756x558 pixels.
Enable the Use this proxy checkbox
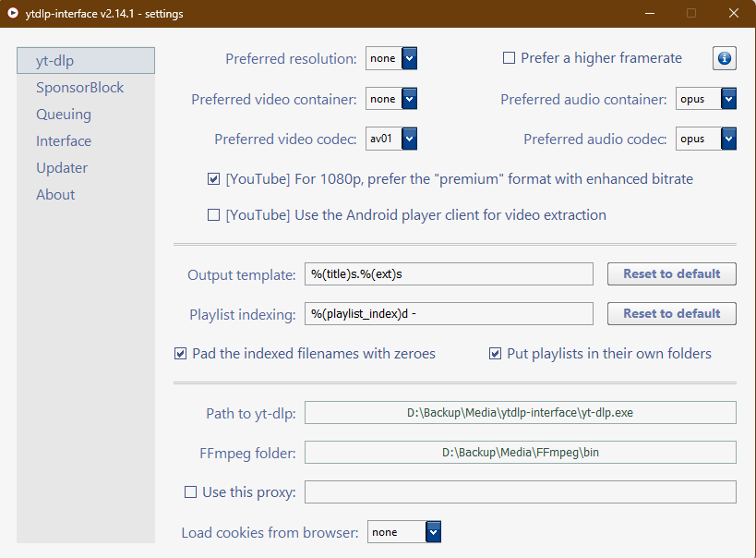pyautogui.click(x=191, y=492)
